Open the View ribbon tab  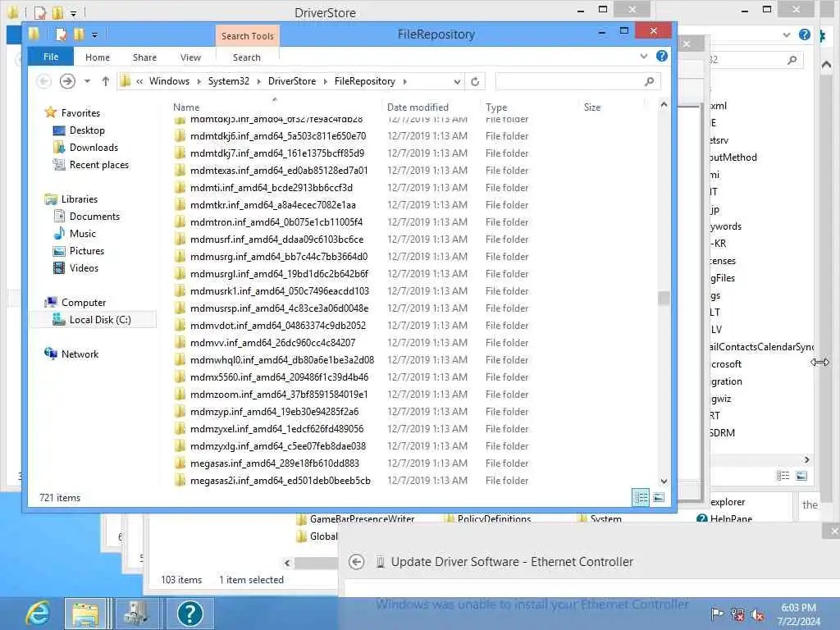point(190,57)
